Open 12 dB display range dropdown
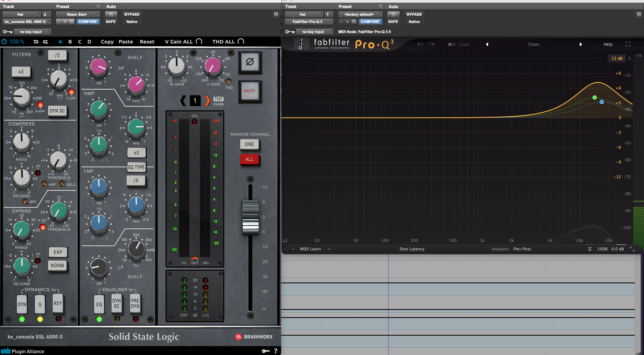This screenshot has width=644, height=355. (617, 58)
